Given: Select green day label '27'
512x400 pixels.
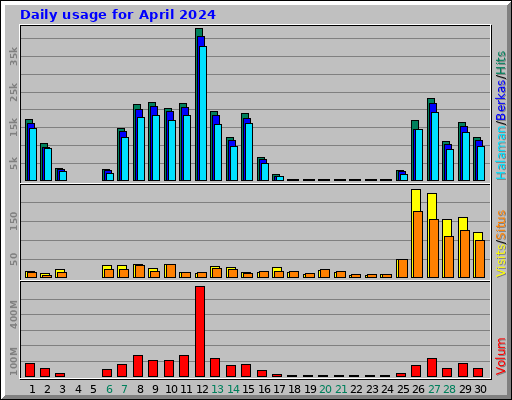Looking at the screenshot, I should pyautogui.click(x=434, y=389).
